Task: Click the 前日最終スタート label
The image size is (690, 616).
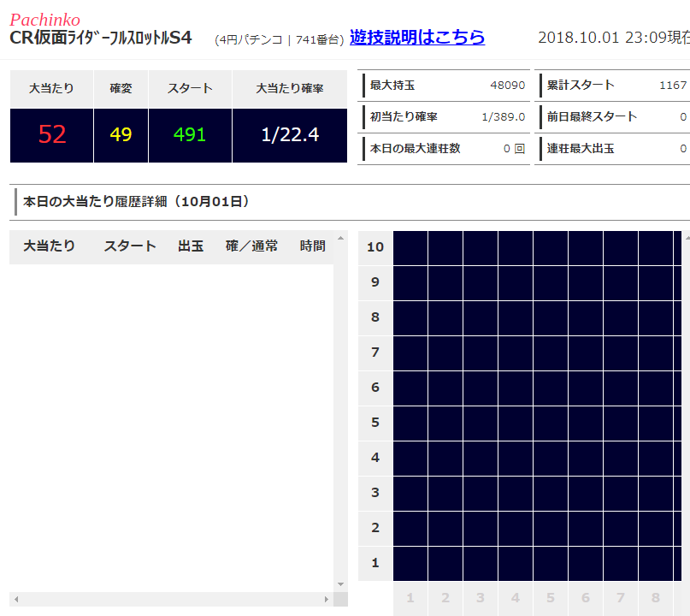Action: click(x=592, y=117)
